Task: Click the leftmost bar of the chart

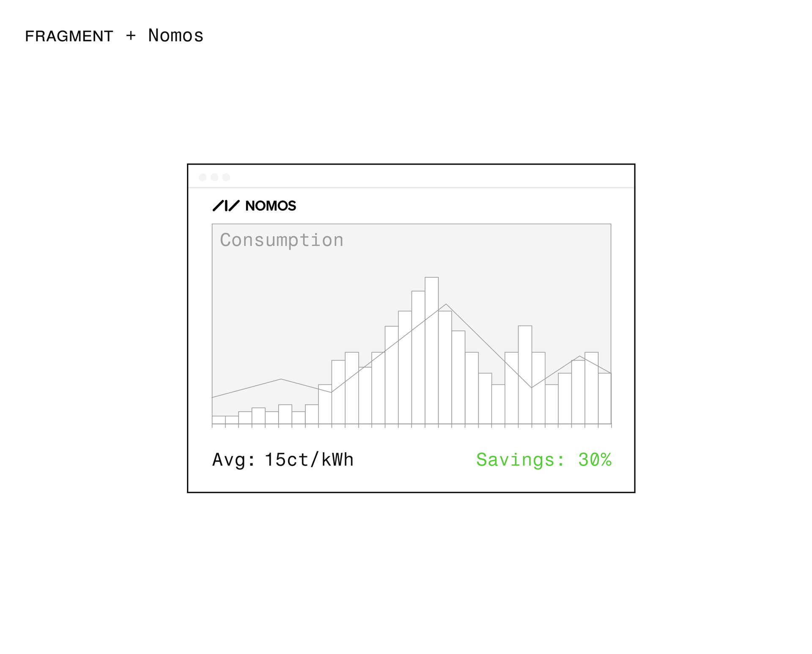Action: point(218,420)
